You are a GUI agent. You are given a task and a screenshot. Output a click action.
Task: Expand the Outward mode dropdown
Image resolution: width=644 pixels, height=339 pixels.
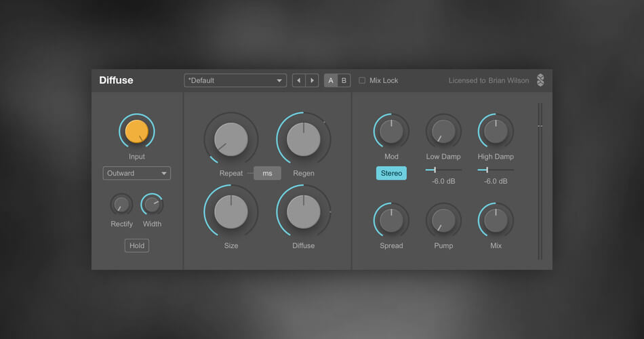(x=136, y=174)
